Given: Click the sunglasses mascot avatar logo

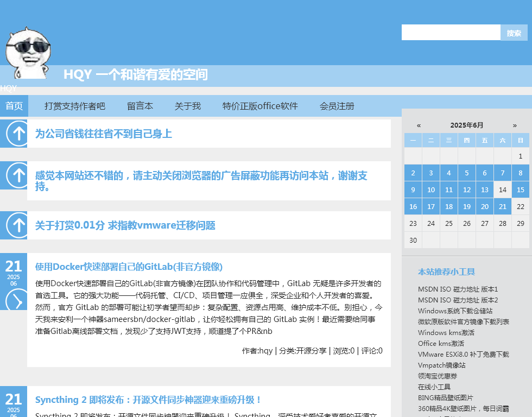Looking at the screenshot, I should pos(28,53).
